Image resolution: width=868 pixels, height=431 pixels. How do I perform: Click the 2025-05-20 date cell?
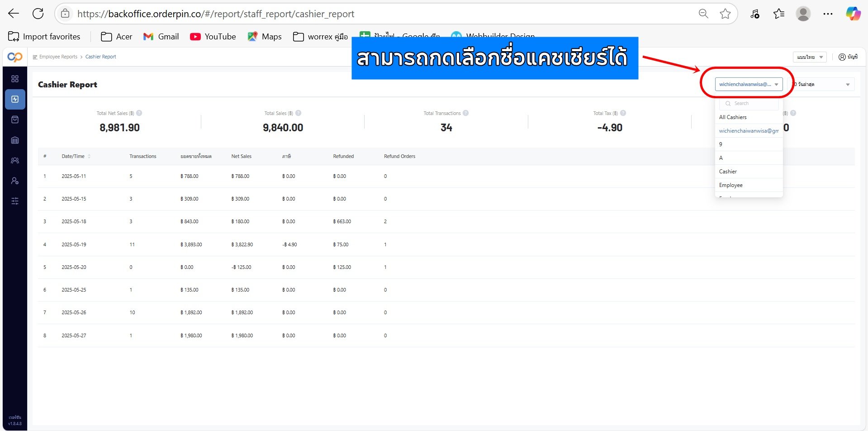[x=74, y=267]
